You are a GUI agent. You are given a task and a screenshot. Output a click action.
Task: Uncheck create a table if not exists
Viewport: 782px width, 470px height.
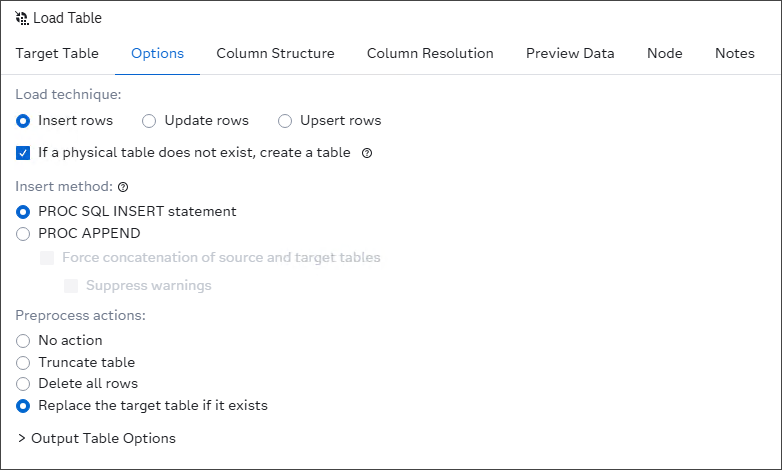23,153
